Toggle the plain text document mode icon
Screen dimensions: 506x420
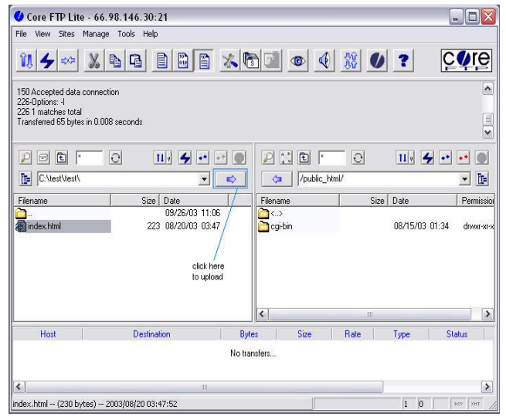tap(162, 60)
